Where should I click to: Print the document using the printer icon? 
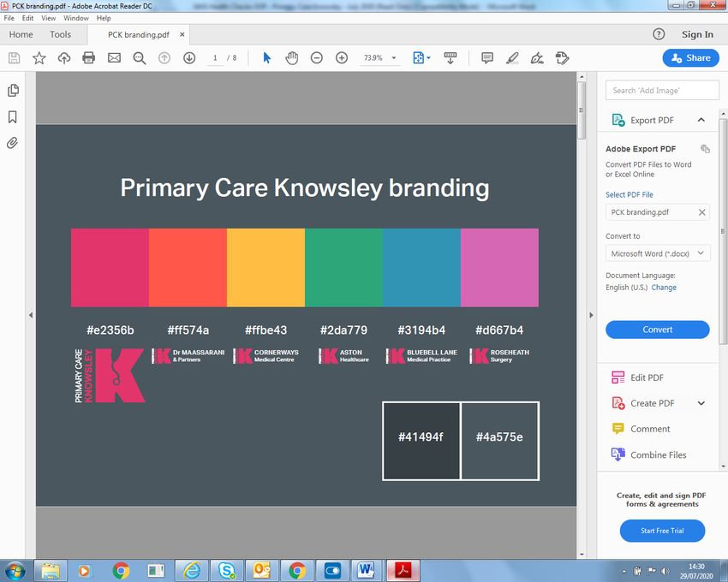89,58
